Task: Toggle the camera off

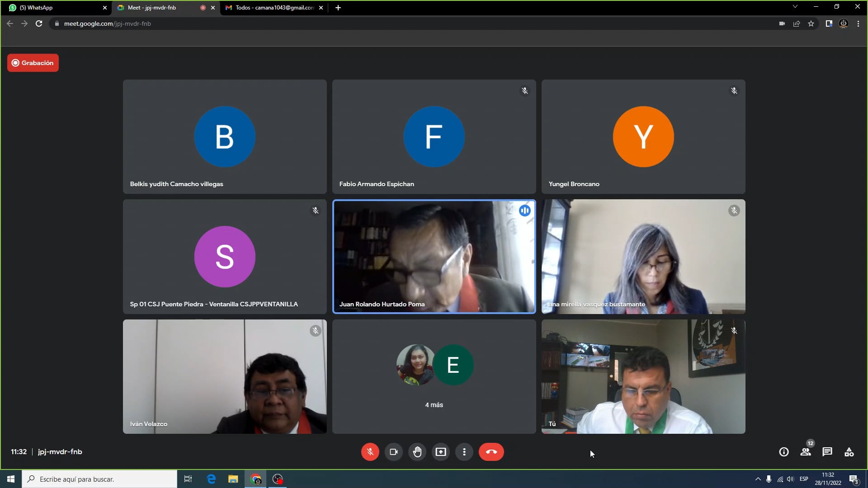Action: pyautogui.click(x=394, y=452)
